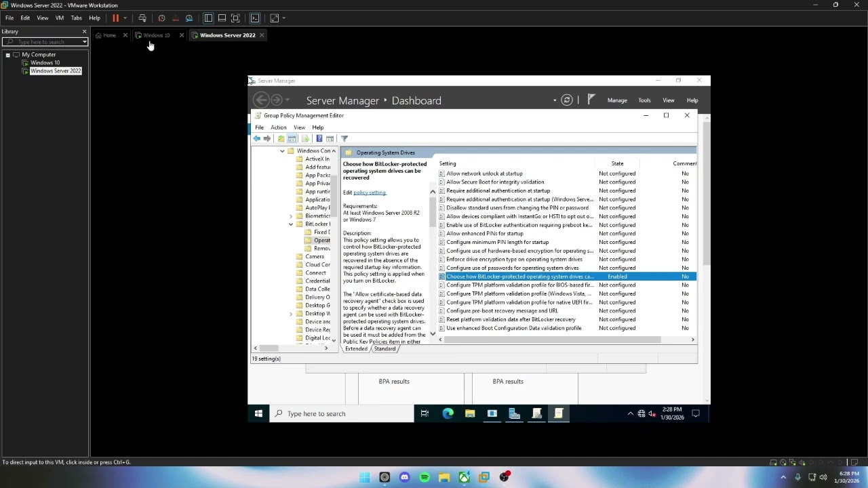Open Action menu in Group Policy Editor

[x=279, y=127]
